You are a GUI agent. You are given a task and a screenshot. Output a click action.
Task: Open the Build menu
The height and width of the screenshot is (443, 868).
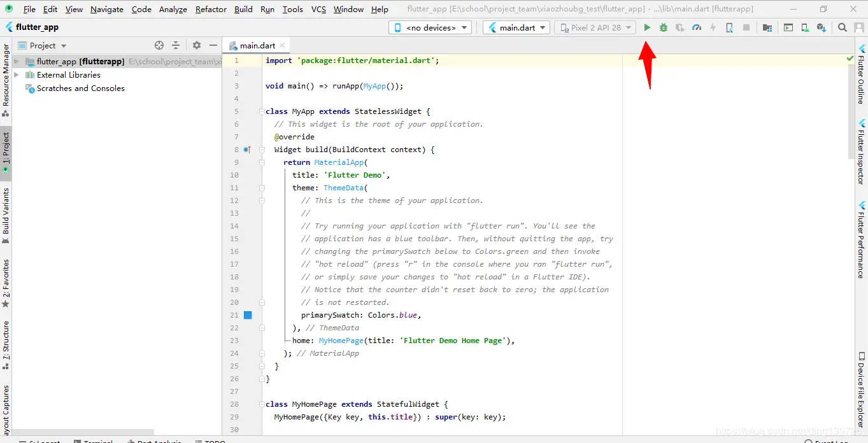pyautogui.click(x=243, y=9)
